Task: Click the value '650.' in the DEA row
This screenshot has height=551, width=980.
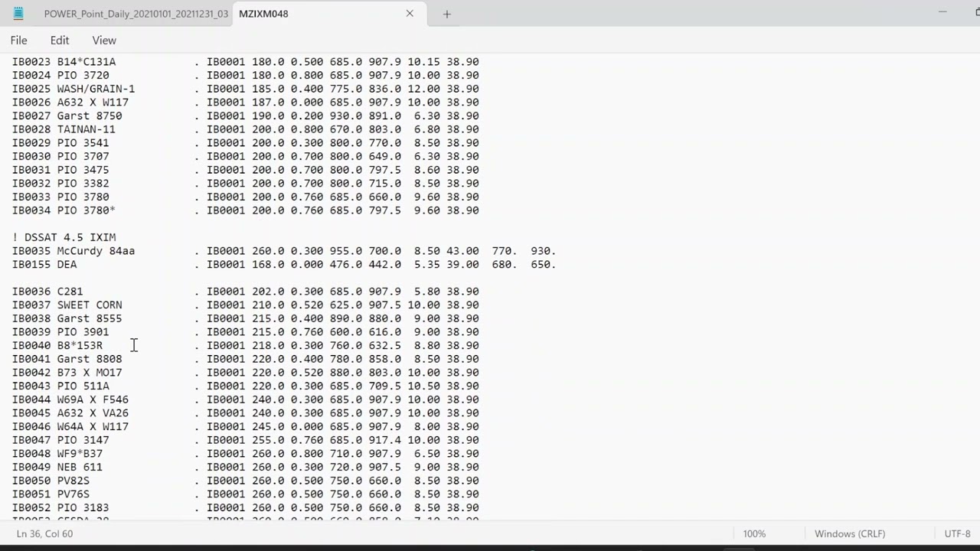Action: point(544,265)
